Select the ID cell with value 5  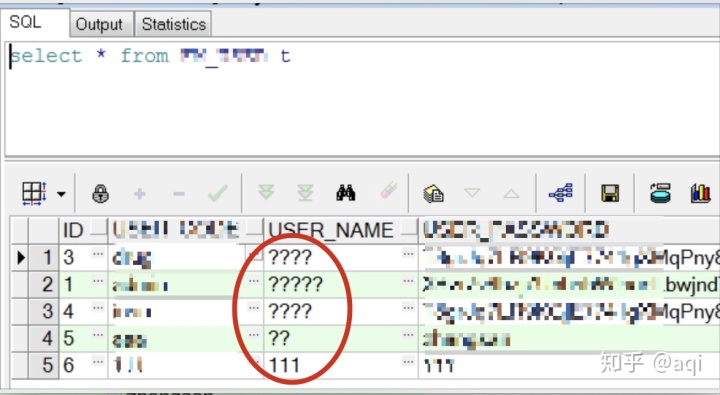(83, 339)
